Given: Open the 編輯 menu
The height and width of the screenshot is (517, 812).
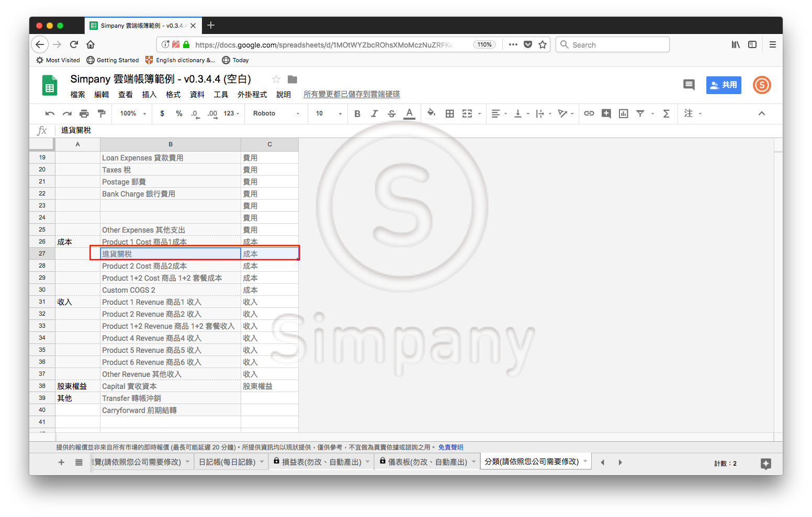Looking at the screenshot, I should coord(101,95).
